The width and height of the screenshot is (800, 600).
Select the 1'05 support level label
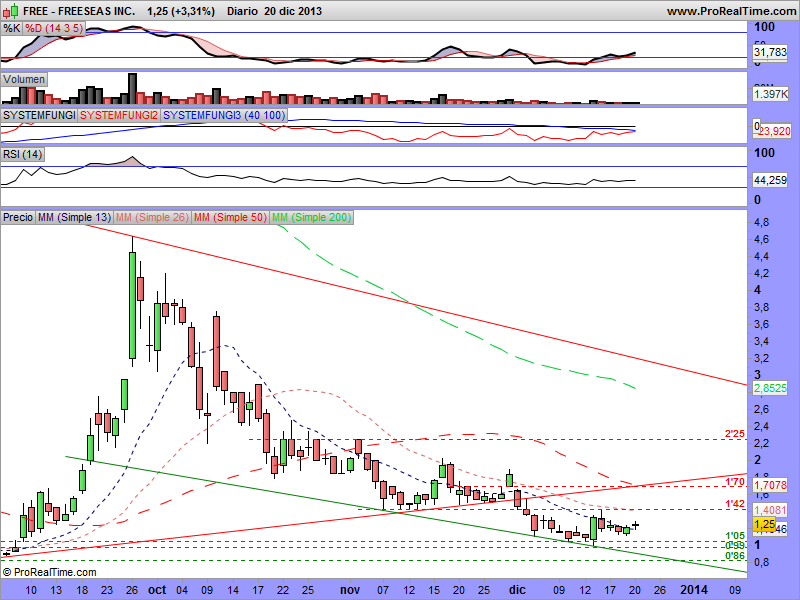(735, 536)
